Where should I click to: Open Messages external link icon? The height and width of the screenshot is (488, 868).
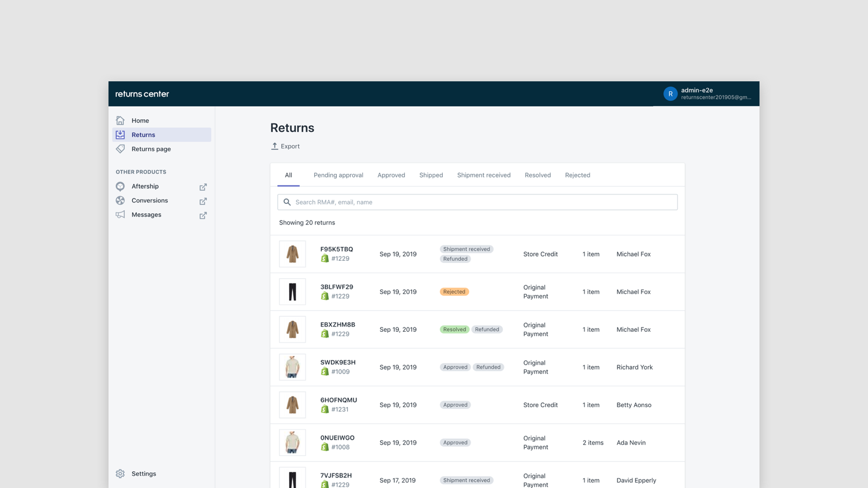click(x=203, y=215)
